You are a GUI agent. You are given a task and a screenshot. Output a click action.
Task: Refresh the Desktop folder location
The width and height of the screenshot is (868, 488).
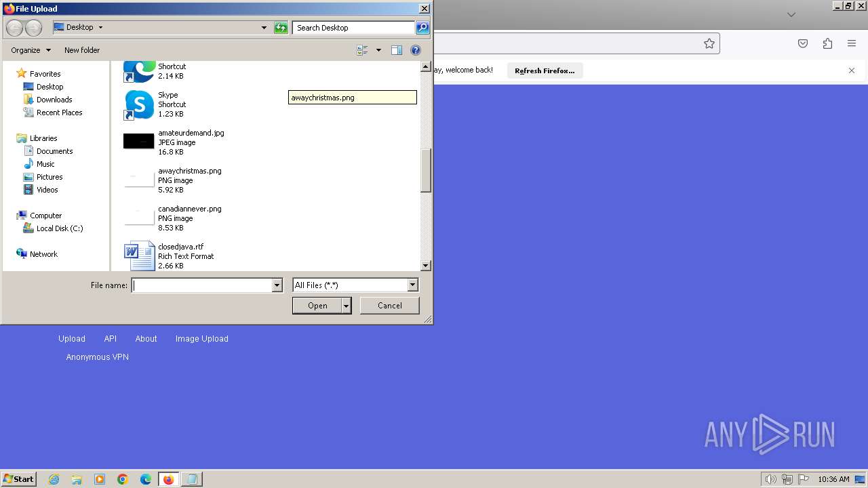pyautogui.click(x=281, y=28)
